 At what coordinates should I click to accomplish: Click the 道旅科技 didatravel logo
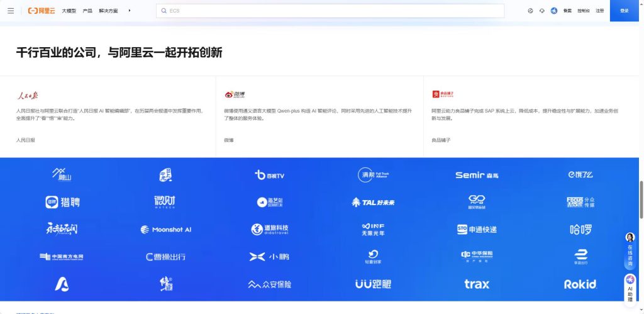(269, 229)
